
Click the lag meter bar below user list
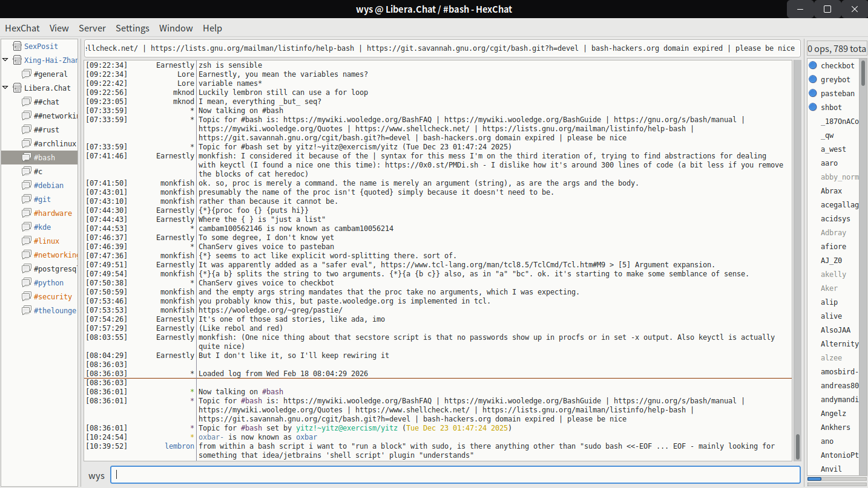tap(837, 479)
